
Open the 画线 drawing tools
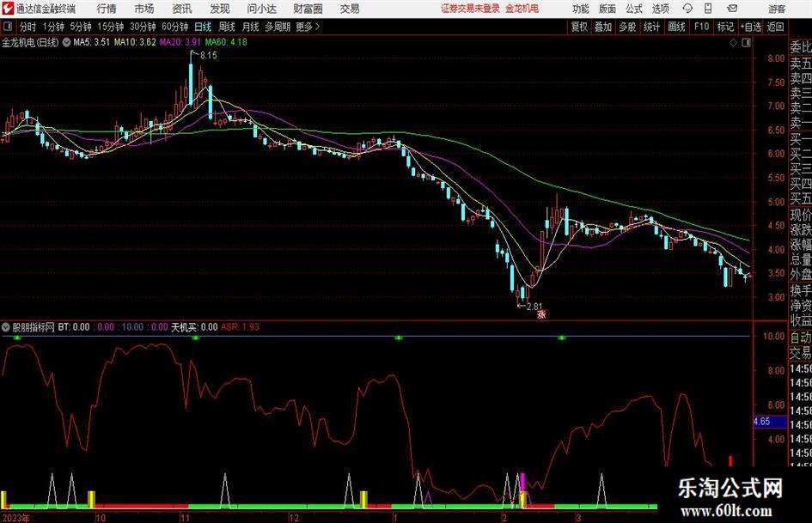676,27
